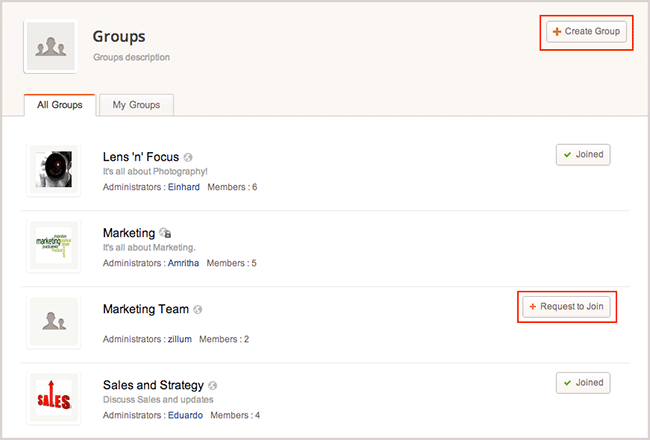Open the Marketing group word-cloud thumbnail
Image resolution: width=650 pixels, height=440 pixels.
(55, 245)
